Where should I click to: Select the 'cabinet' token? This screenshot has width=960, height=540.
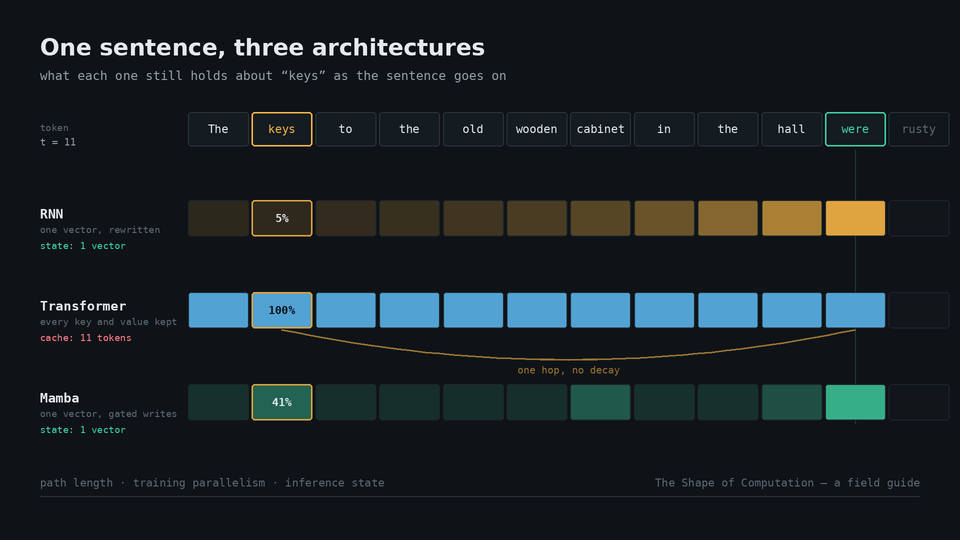(x=600, y=129)
